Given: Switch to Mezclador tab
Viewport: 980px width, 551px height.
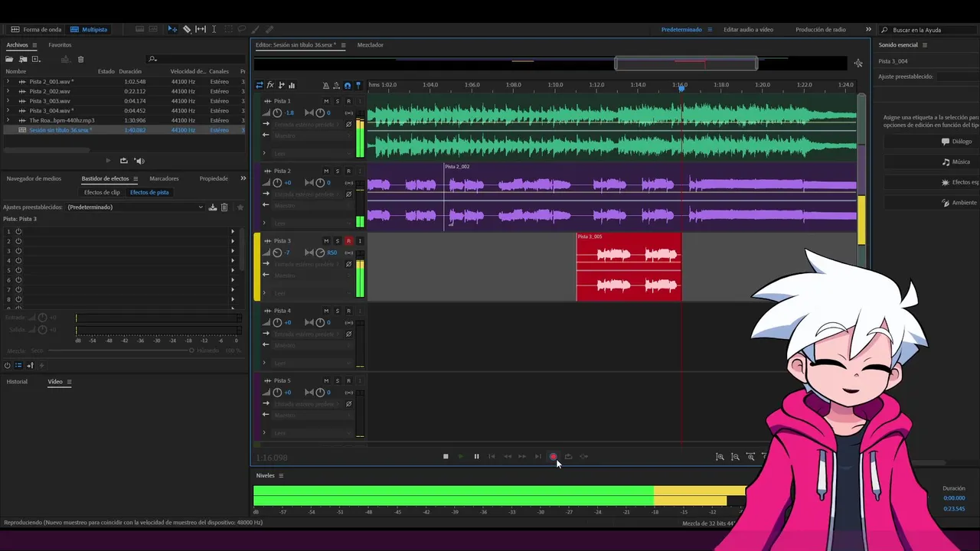Looking at the screenshot, I should pos(371,45).
